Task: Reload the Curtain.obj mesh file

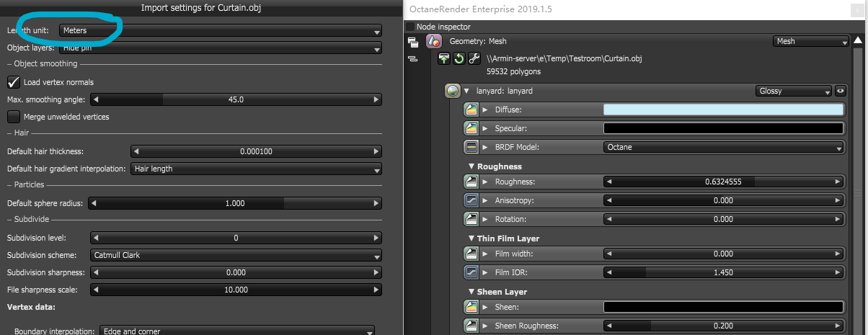Action: coord(459,59)
